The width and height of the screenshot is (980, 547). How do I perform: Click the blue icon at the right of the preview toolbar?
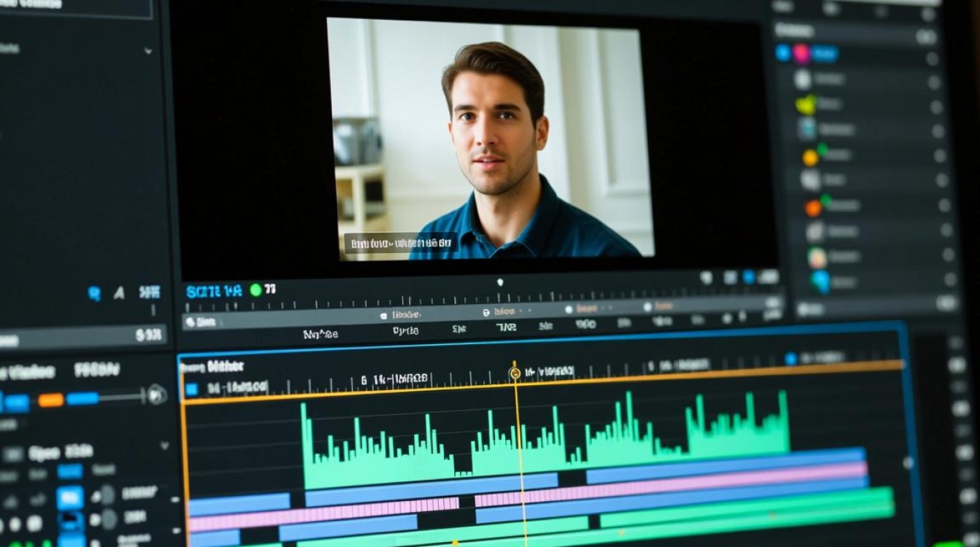749,277
